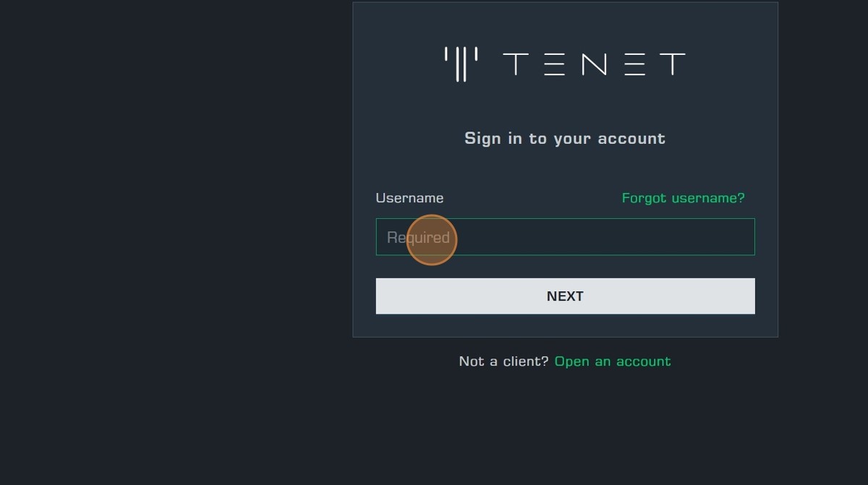Viewport: 868px width, 485px height.
Task: Click the tall center bars of the logo
Action: click(x=461, y=65)
